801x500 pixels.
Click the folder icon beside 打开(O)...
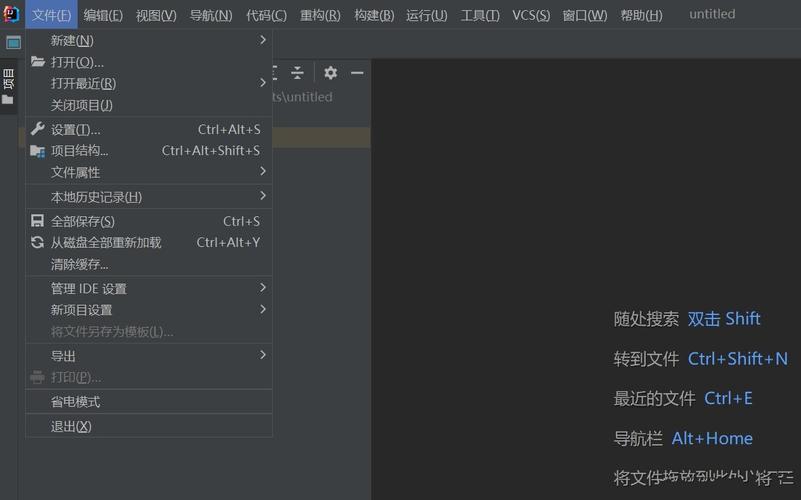[38, 62]
